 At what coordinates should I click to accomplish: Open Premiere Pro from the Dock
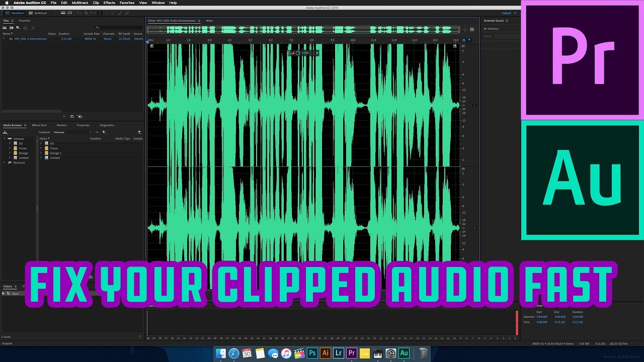351,353
